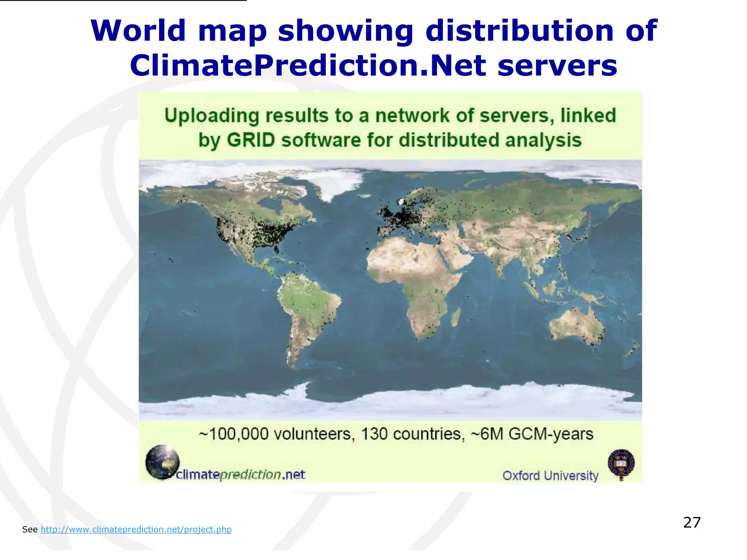Click the slide title beginning 'World map showing distribution'

[374, 48]
